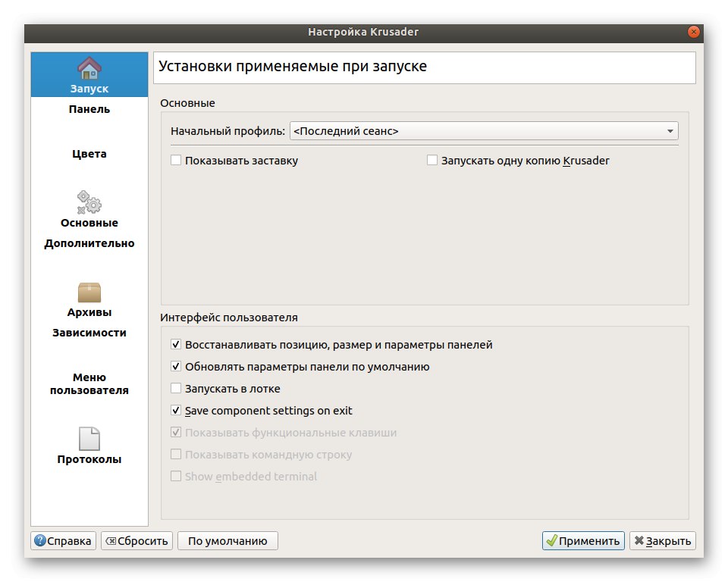Click the green checkmark on Применить

[x=551, y=541]
